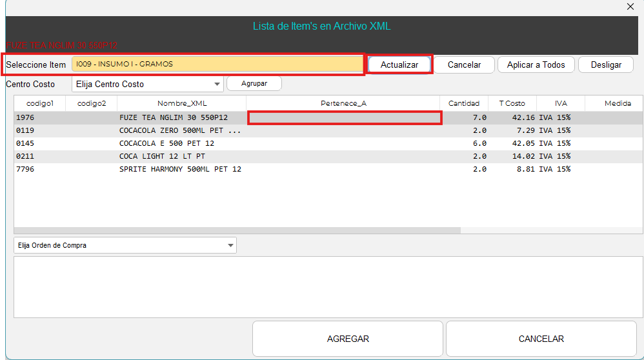Click the Aplicar a Todos button
Viewport: 644px width, 360px height.
click(x=536, y=65)
